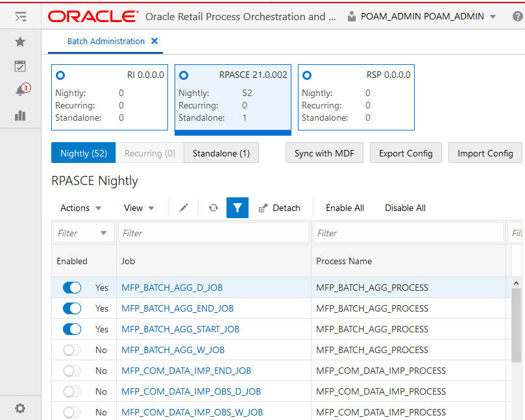Viewport: 525px width, 420px height.
Task: Click the pencil Edit icon in toolbar
Action: [184, 208]
